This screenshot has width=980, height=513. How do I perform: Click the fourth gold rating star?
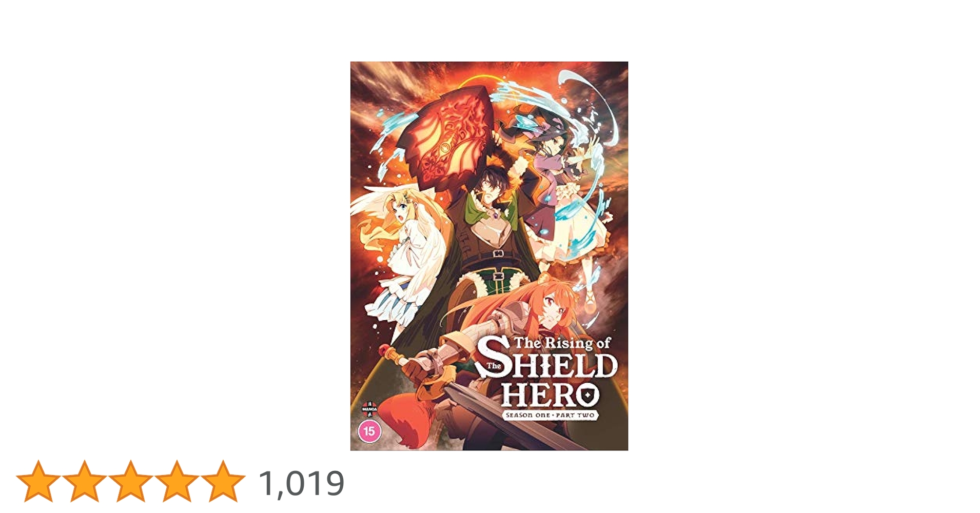point(177,481)
